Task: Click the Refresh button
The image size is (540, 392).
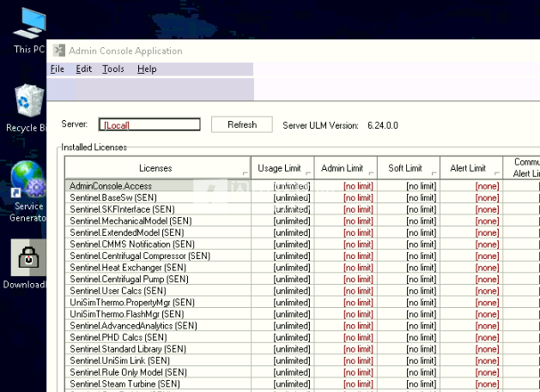Action: pyautogui.click(x=242, y=124)
